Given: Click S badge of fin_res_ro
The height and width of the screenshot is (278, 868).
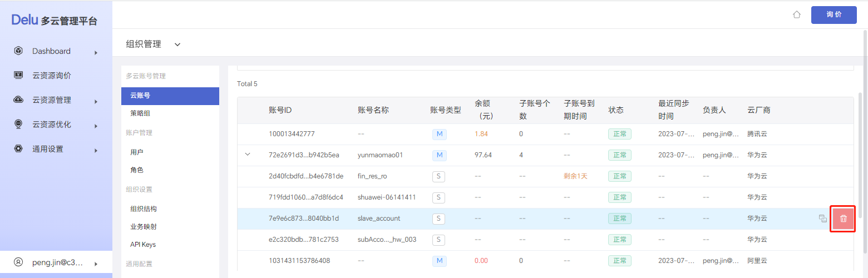Looking at the screenshot, I should point(438,176).
